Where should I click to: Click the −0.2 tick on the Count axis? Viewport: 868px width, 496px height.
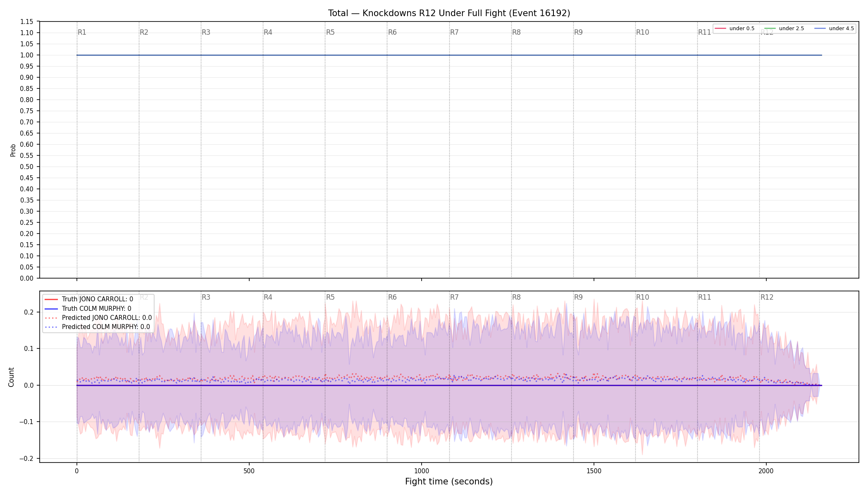pyautogui.click(x=26, y=458)
